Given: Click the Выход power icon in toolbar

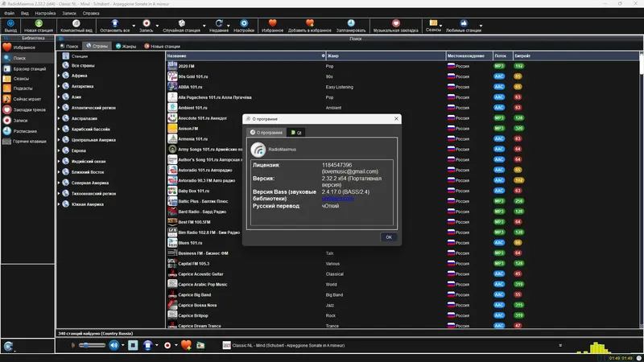Looking at the screenshot, I should click(10, 23).
